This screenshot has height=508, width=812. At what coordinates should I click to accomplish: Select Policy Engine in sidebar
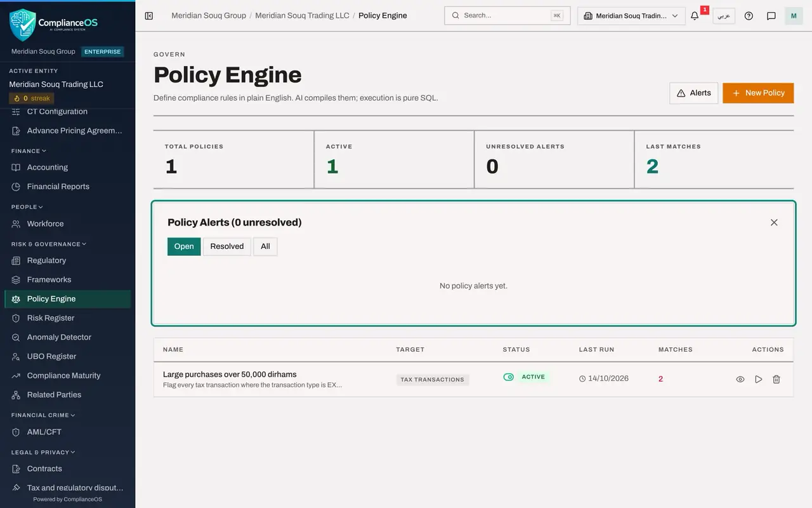67,299
